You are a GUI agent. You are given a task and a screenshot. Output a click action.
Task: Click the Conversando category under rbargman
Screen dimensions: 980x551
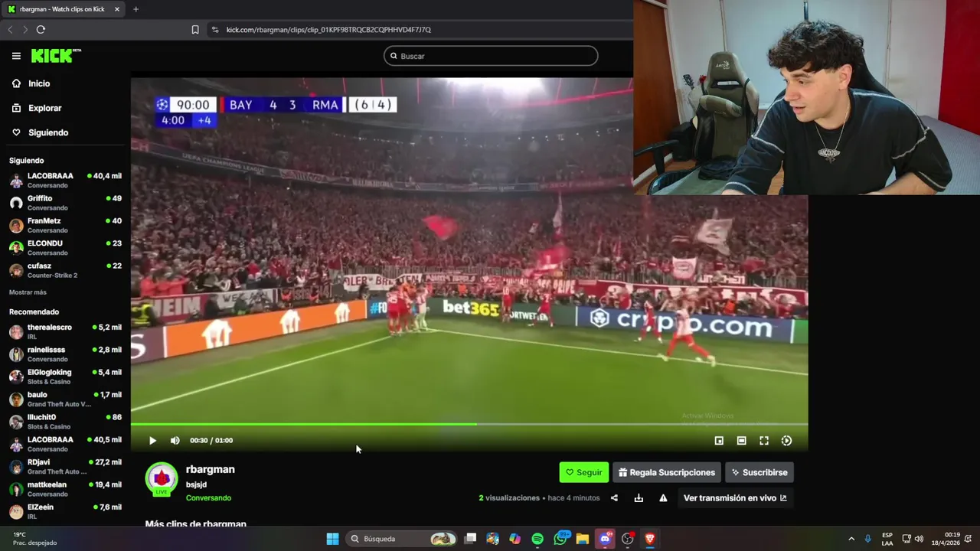(208, 498)
